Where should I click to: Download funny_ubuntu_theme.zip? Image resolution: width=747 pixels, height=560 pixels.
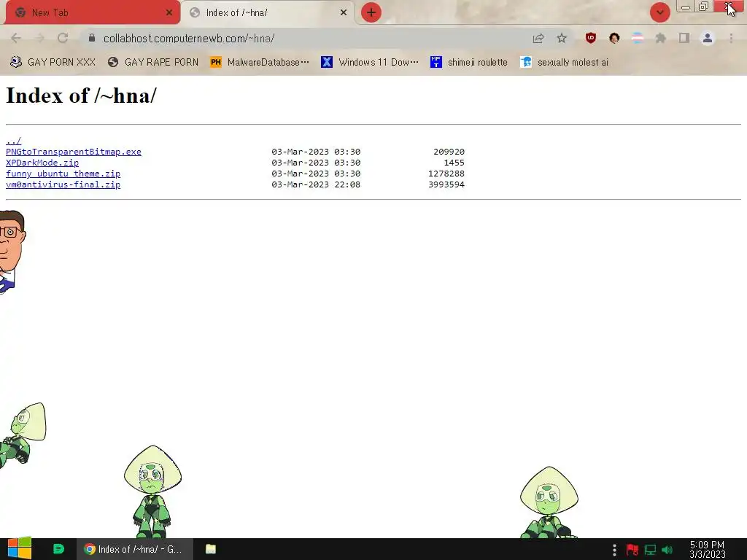point(63,174)
